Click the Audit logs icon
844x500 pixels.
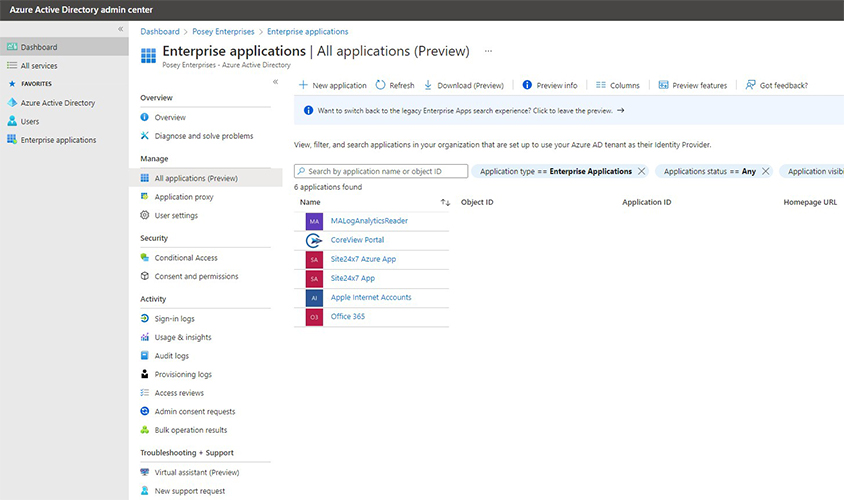tap(144, 355)
